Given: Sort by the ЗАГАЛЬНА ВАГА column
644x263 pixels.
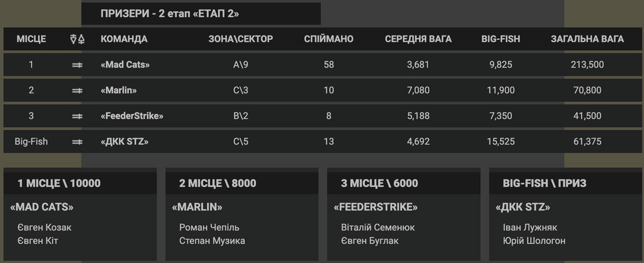Looking at the screenshot, I should point(587,39).
